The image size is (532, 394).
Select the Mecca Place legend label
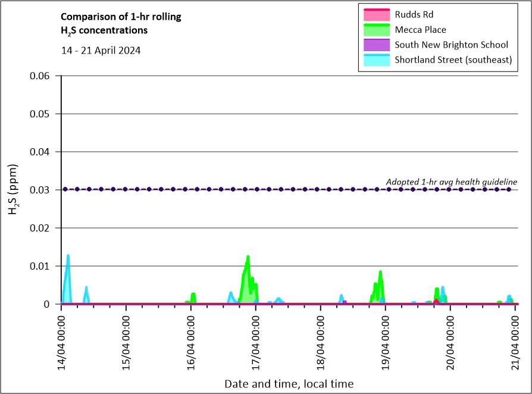pyautogui.click(x=420, y=30)
